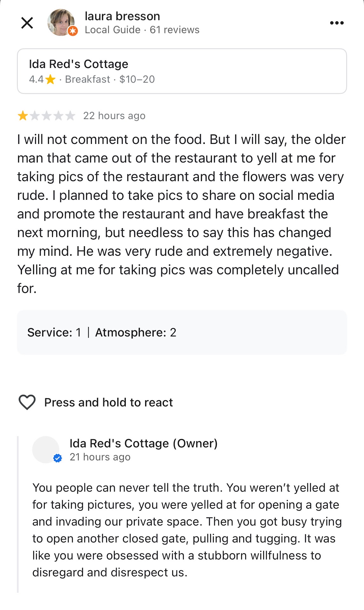Open reviewer name laura bresson
Image resolution: width=364 pixels, height=610 pixels.
tap(122, 16)
